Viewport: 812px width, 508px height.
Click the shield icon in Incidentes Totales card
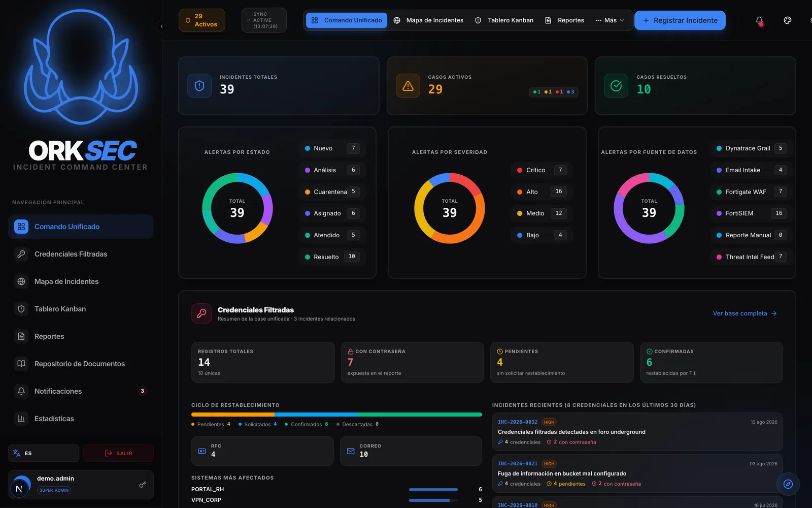coord(199,86)
